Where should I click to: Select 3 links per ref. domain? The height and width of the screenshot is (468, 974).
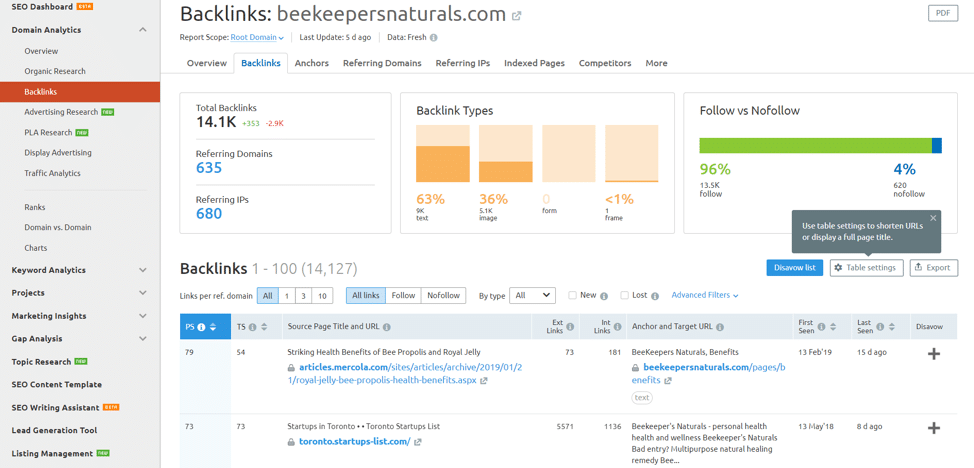click(303, 296)
